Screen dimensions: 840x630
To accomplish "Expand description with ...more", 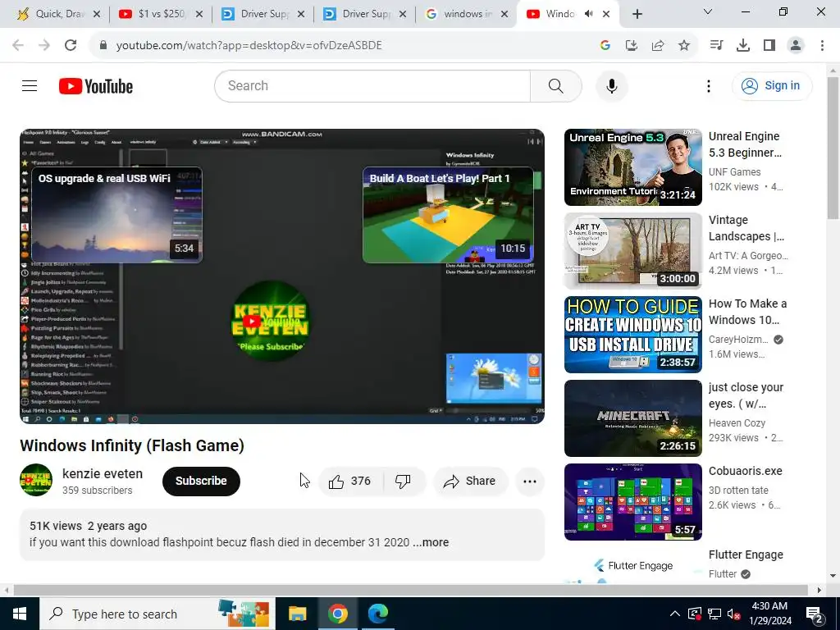I will (x=431, y=542).
